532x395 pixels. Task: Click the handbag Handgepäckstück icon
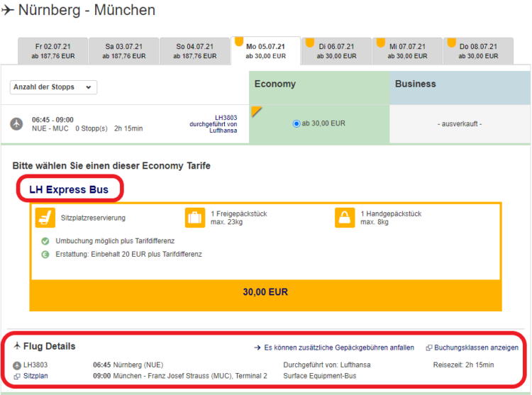pyautogui.click(x=345, y=218)
